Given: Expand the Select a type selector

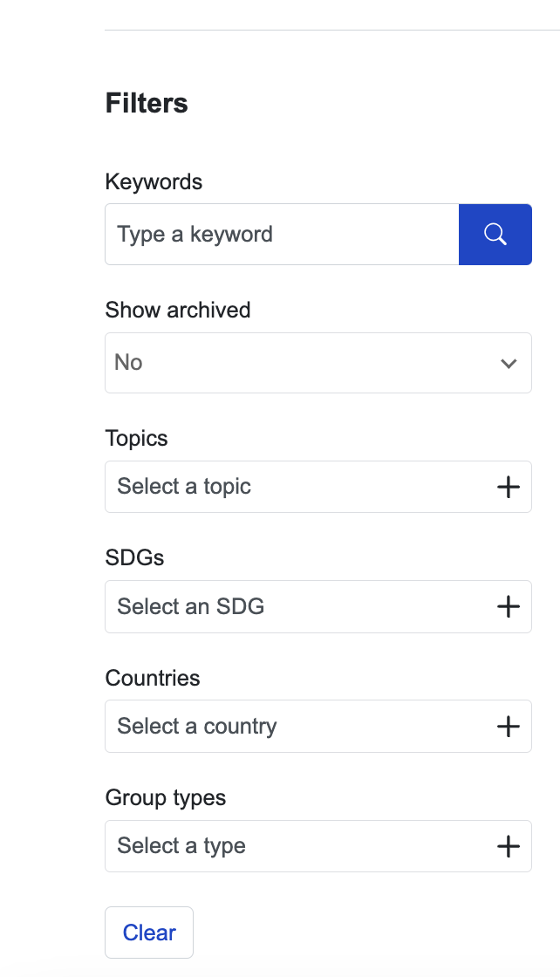Looking at the screenshot, I should coord(318,845).
